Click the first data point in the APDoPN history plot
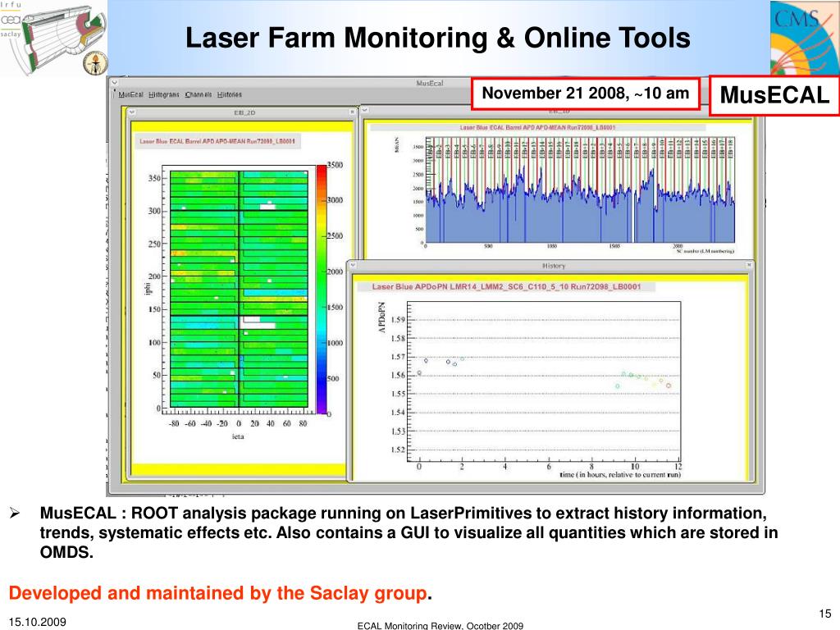The image size is (840, 630). tap(419, 373)
